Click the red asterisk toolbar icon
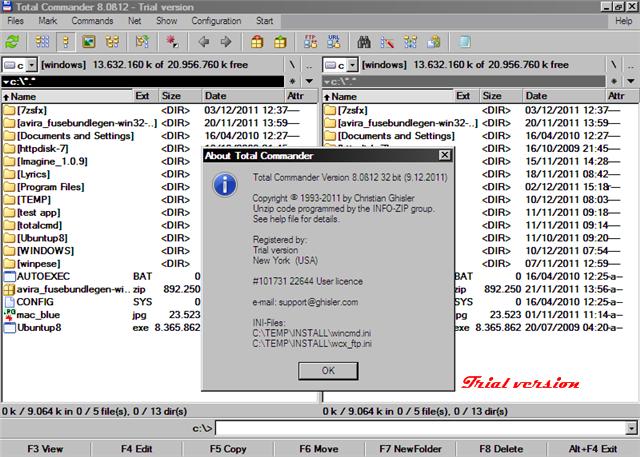 (x=172, y=42)
